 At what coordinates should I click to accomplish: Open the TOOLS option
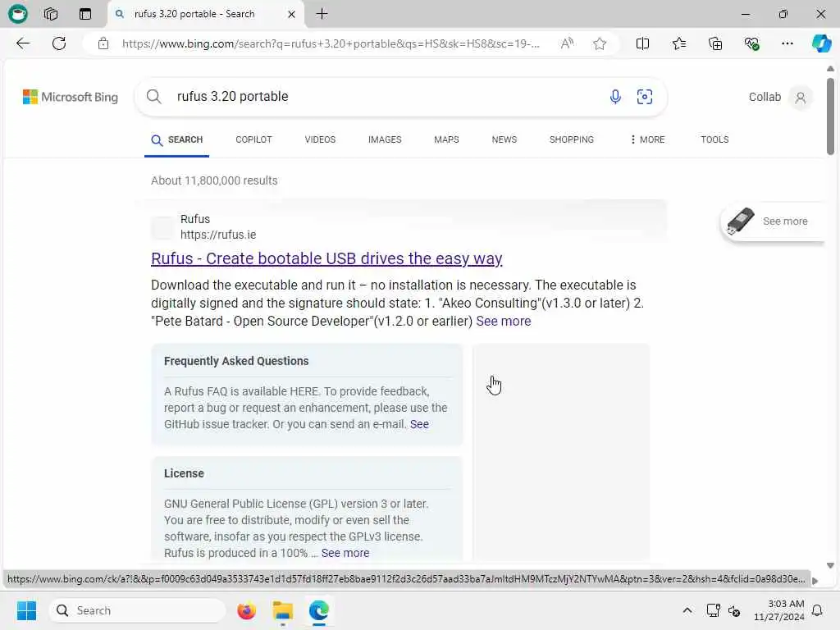(x=714, y=139)
